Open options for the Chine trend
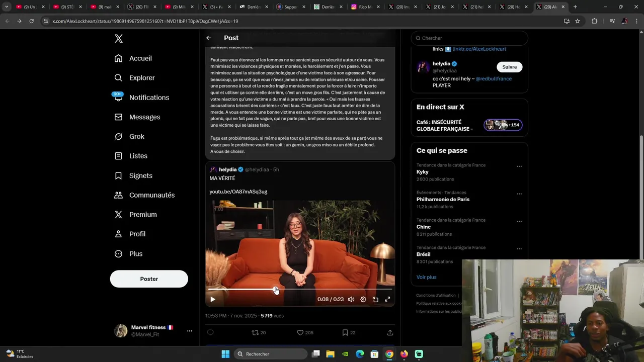 pyautogui.click(x=519, y=221)
